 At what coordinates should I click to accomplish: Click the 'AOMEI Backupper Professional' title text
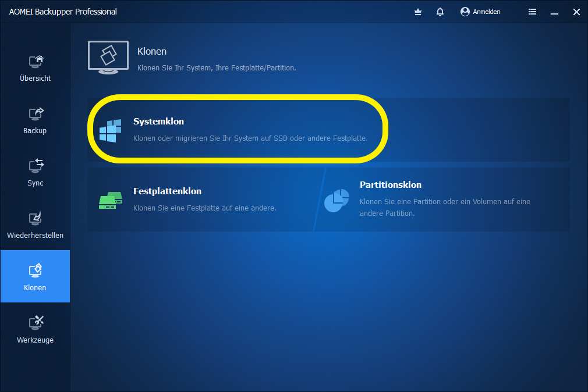pos(63,12)
